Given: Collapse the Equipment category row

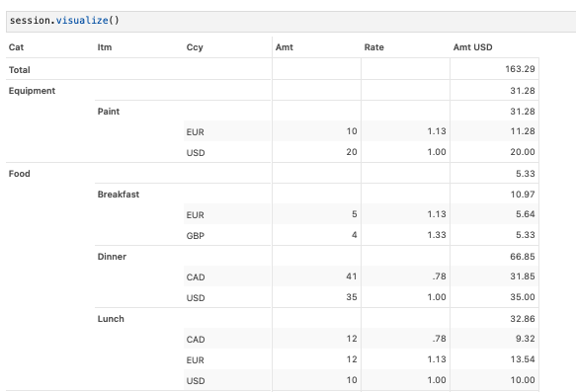Looking at the screenshot, I should (x=32, y=91).
